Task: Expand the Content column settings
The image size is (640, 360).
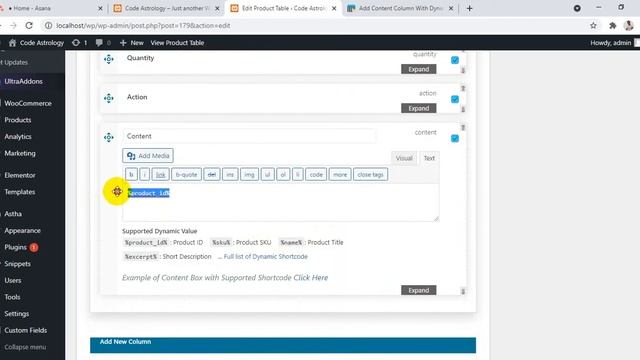Action: [418, 290]
